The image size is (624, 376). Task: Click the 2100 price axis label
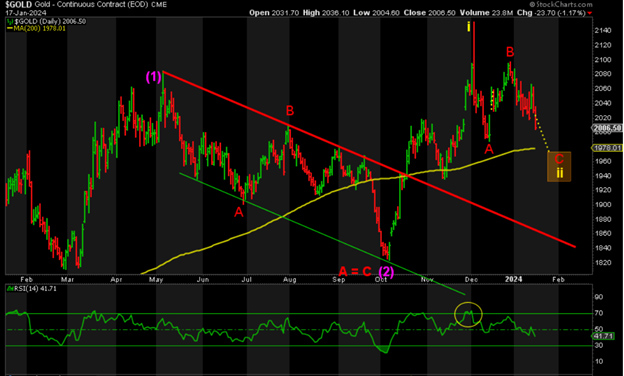point(602,60)
